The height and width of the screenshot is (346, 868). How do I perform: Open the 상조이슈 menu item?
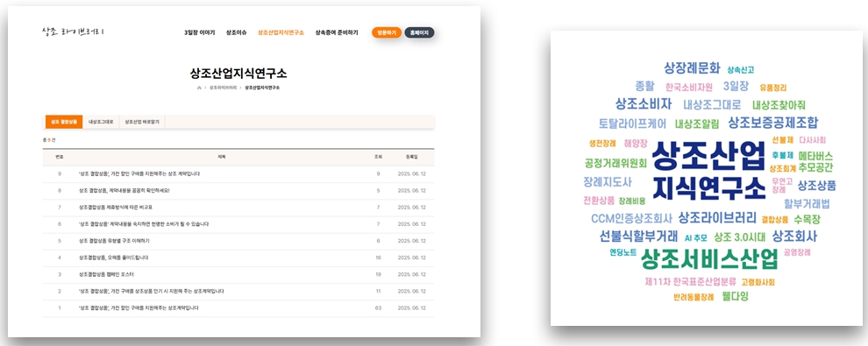(x=237, y=32)
